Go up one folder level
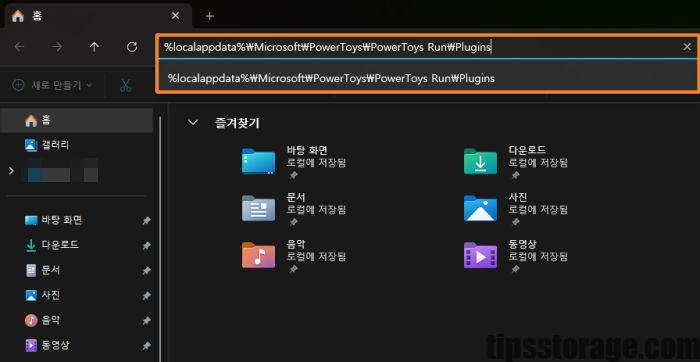Viewport: 700px width, 362px height. click(94, 47)
